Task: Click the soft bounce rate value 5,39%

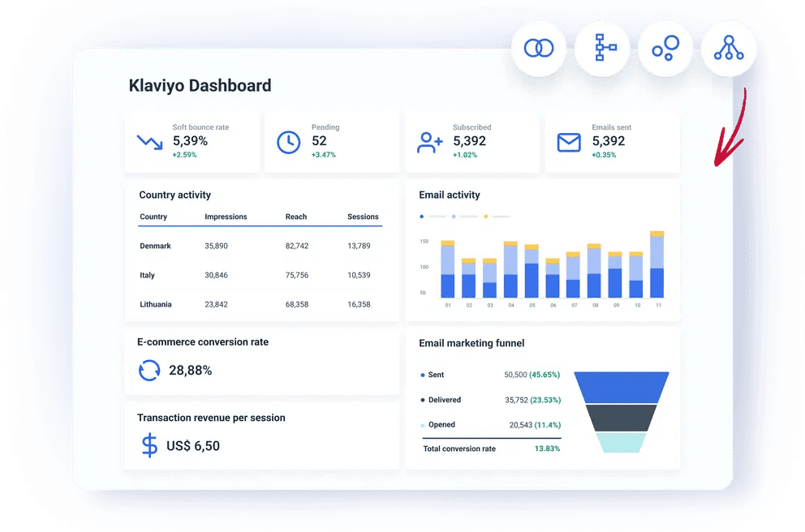Action: (x=190, y=140)
